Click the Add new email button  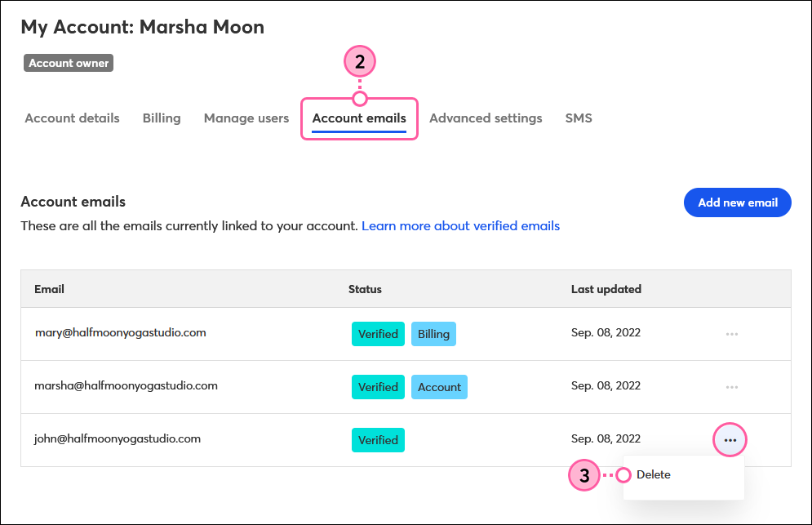tap(737, 202)
